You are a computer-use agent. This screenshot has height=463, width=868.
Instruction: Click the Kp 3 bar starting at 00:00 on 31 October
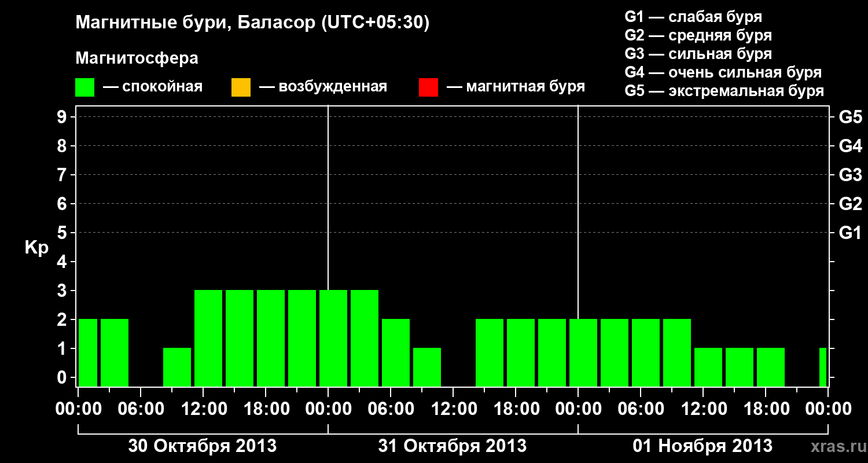pos(333,338)
